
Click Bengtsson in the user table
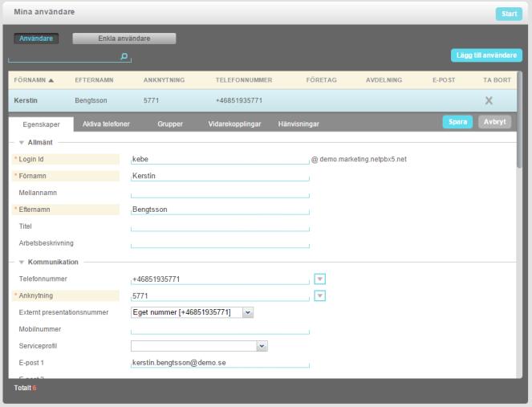point(91,100)
